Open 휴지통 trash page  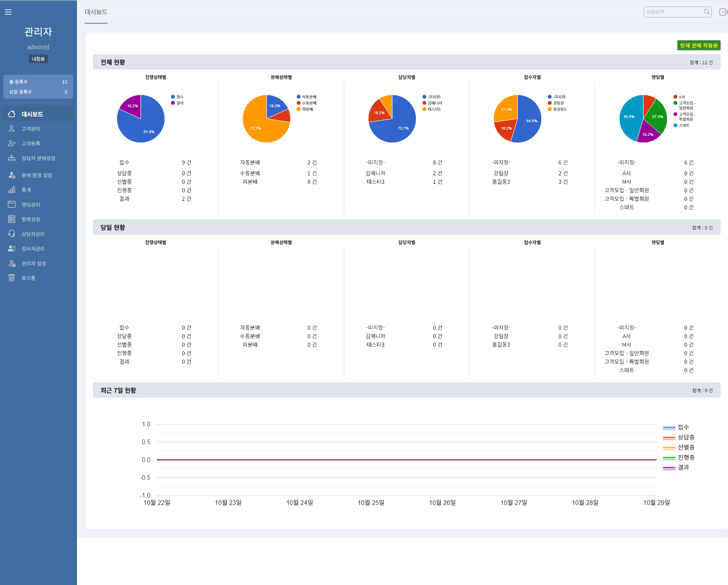click(28, 278)
